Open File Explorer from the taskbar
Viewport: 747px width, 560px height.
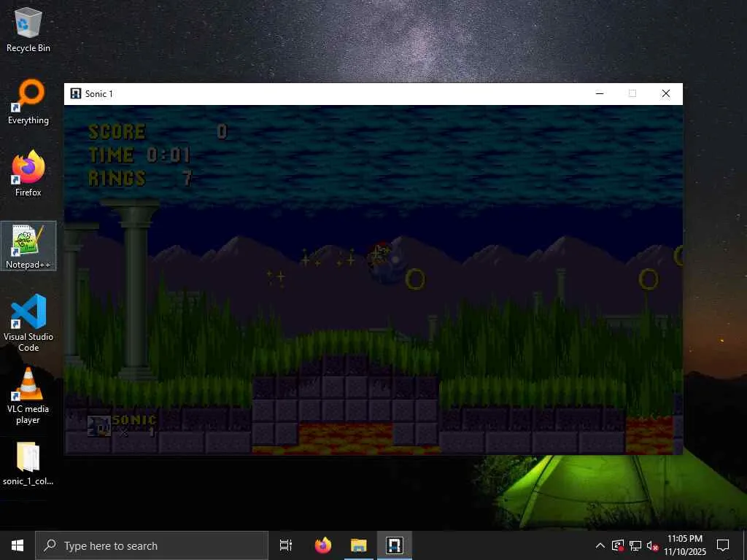359,545
